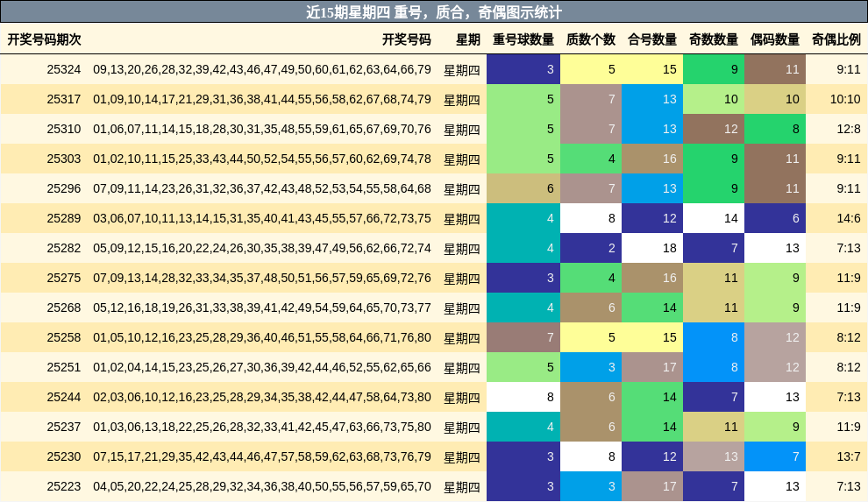Screen dimensions: 868x502
Task: Click the odd-even ratio 12:8 for 25310
Action: [x=849, y=130]
